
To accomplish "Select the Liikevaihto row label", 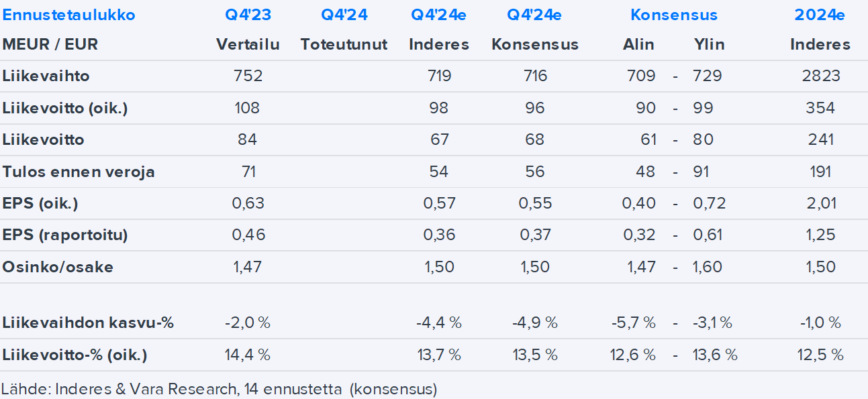I will (46, 76).
